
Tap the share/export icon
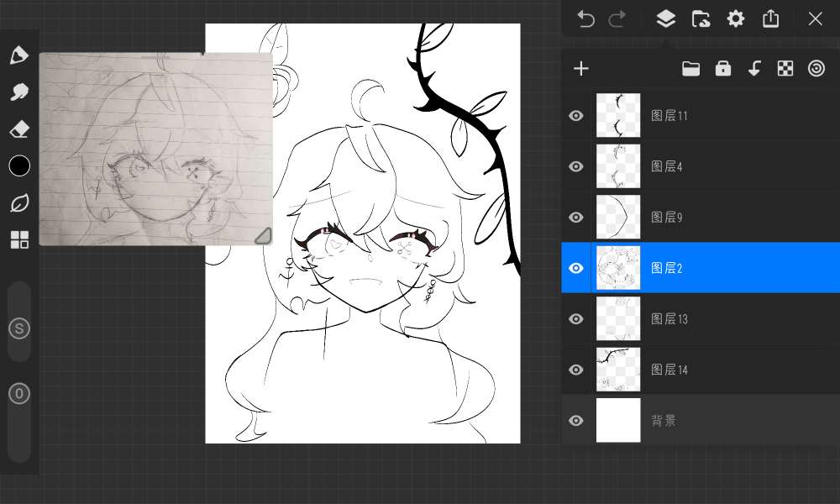(771, 19)
